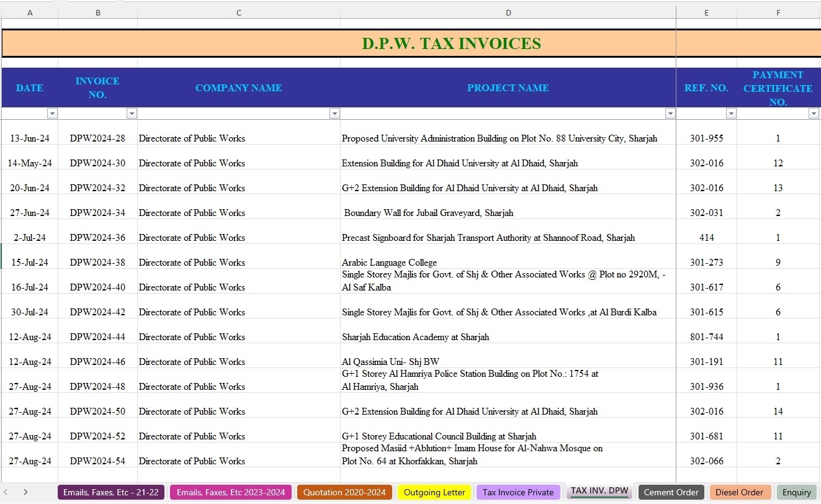Open the Tax Invoice Private sheet tab
The height and width of the screenshot is (504, 821).
pyautogui.click(x=518, y=492)
